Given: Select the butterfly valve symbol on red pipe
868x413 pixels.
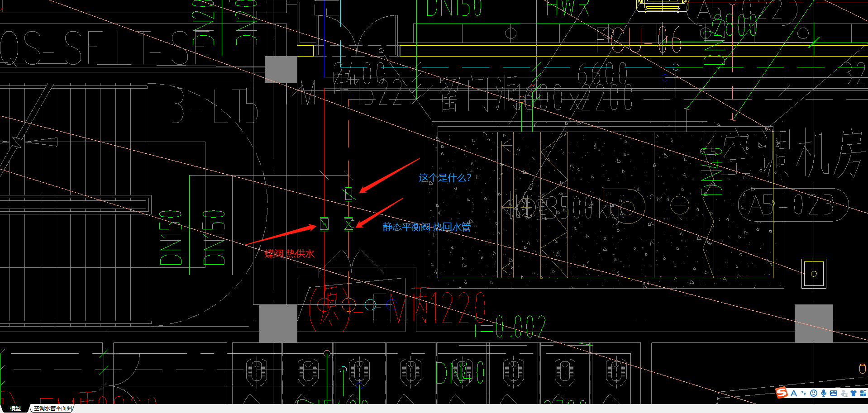Looking at the screenshot, I should (x=324, y=224).
